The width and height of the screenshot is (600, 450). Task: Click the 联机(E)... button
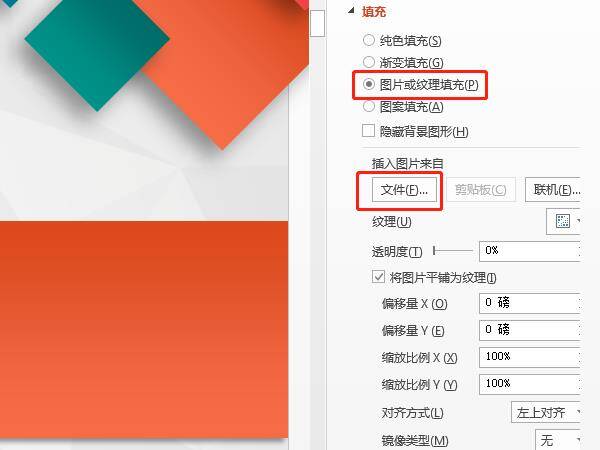[x=553, y=189]
